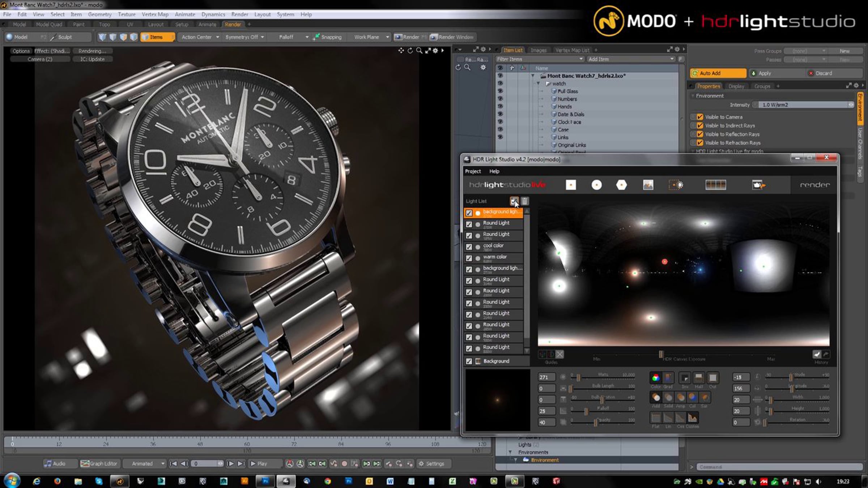Hide the Full Glass item via eye icon

tap(500, 91)
